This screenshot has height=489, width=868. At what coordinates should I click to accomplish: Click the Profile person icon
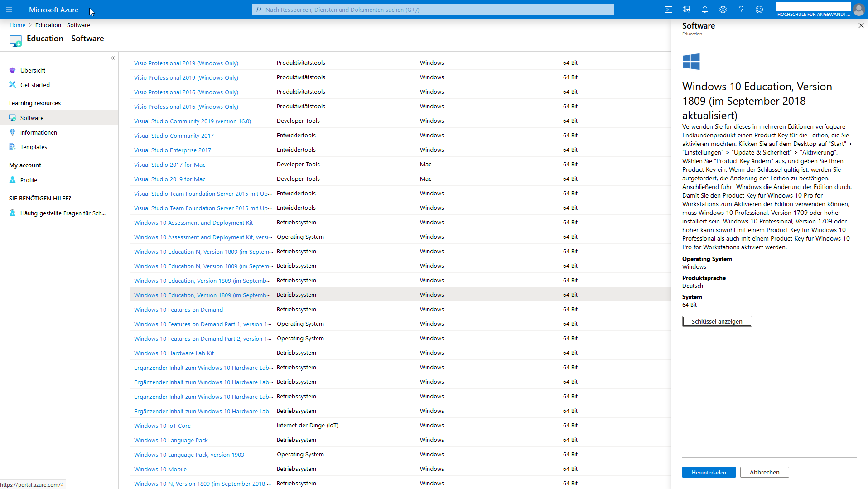pyautogui.click(x=13, y=180)
